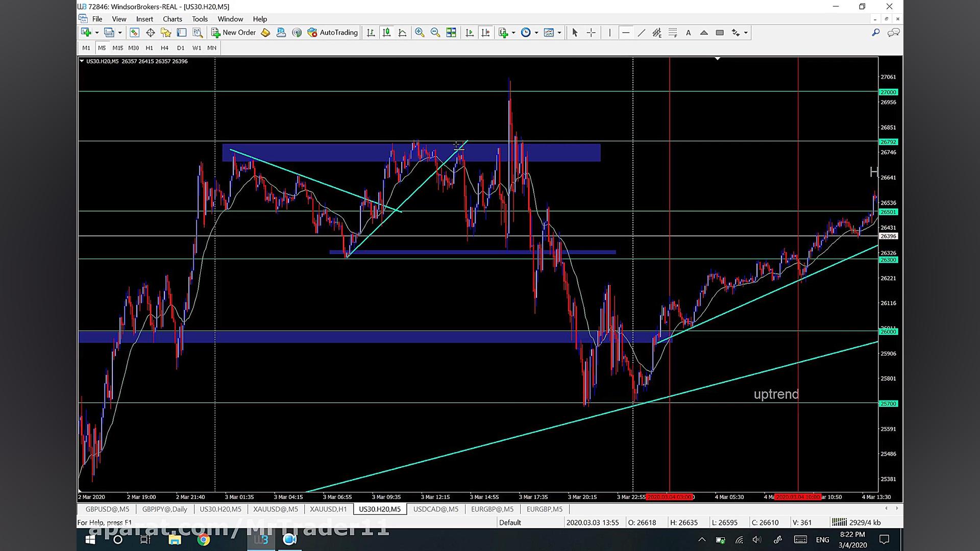Click the Zoom Out magnifier icon
Viewport: 980px width, 551px height.
pos(435,33)
